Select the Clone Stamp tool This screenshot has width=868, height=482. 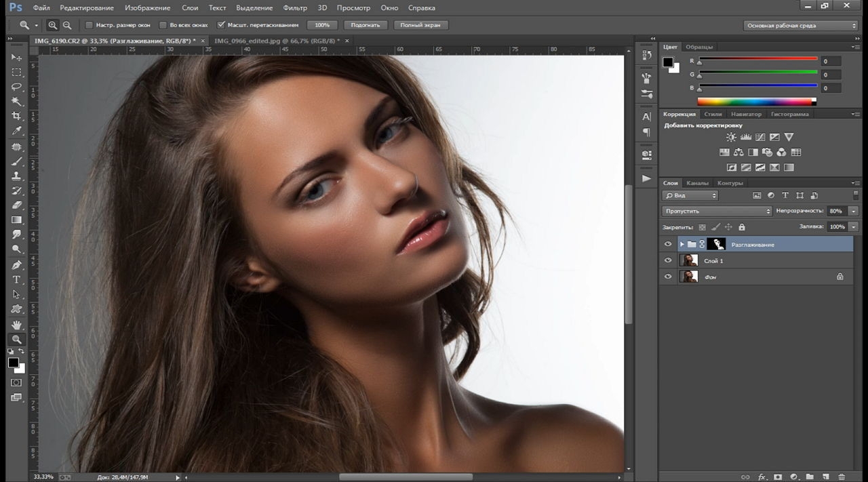point(17,176)
